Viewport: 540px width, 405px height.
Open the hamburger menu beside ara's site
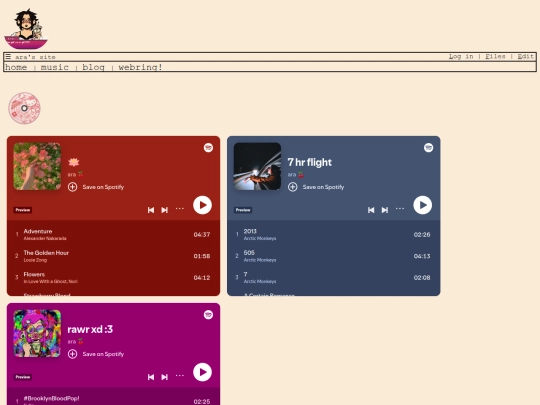pyautogui.click(x=8, y=56)
